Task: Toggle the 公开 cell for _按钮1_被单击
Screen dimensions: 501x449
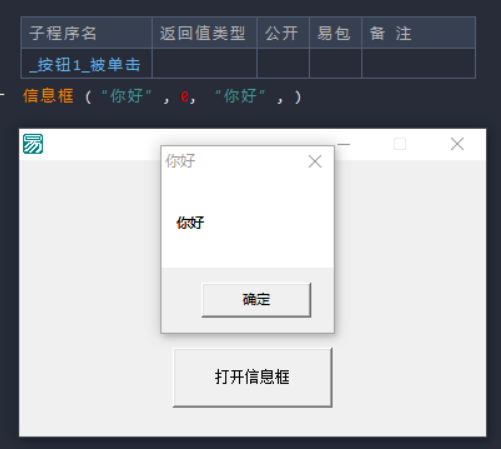Action: click(x=283, y=64)
